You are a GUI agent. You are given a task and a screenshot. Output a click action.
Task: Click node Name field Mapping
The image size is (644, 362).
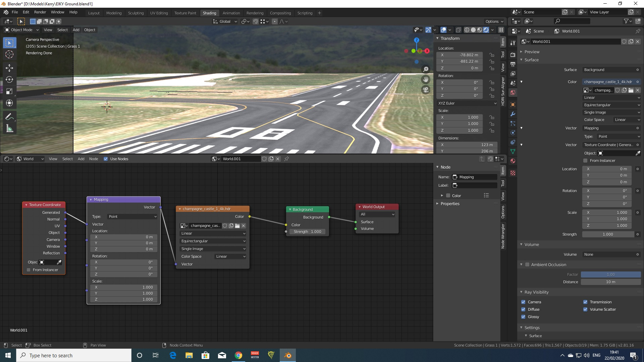pyautogui.click(x=475, y=177)
